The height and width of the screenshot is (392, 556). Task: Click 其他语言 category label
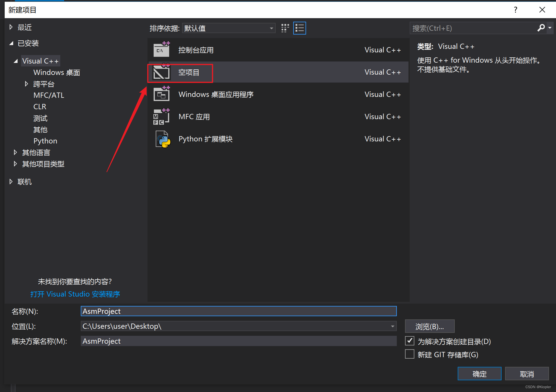[36, 152]
